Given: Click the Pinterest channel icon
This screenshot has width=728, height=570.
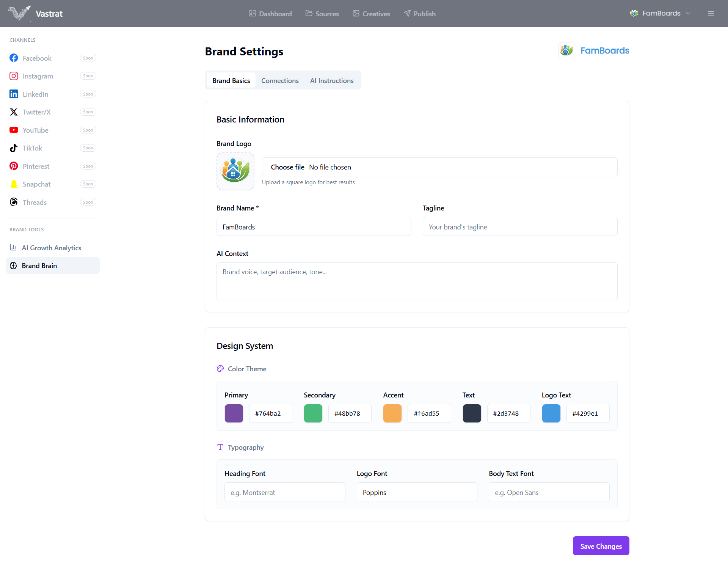Looking at the screenshot, I should coord(14,166).
